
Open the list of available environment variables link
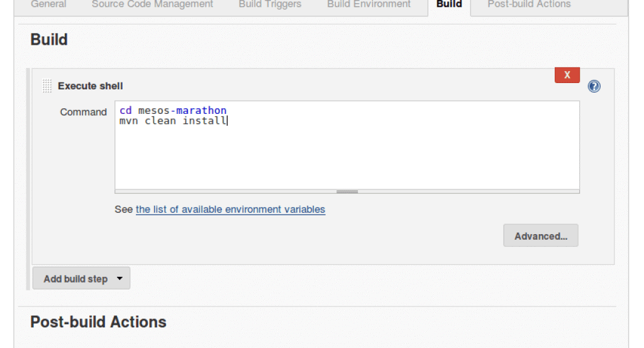click(230, 210)
